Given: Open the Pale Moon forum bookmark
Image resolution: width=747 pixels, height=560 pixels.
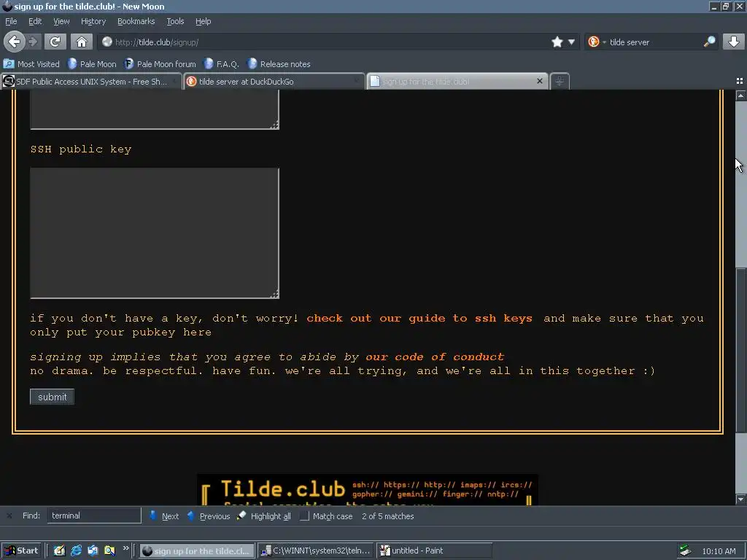Looking at the screenshot, I should 160,64.
